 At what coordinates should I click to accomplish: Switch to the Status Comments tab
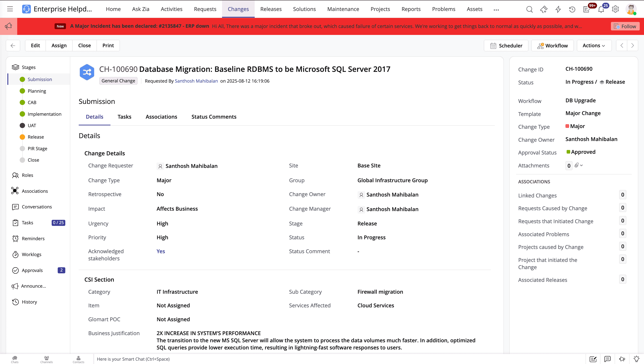[x=214, y=117]
